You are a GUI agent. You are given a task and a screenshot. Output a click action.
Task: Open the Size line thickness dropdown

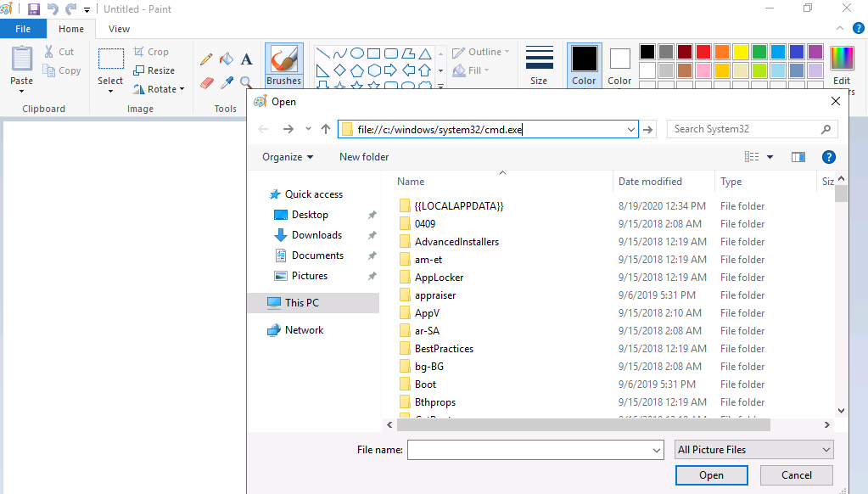click(539, 65)
